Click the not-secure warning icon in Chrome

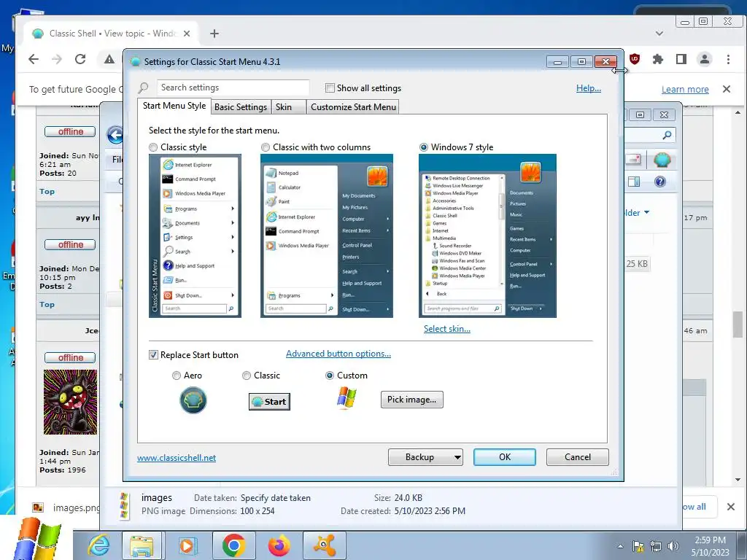pyautogui.click(x=109, y=59)
